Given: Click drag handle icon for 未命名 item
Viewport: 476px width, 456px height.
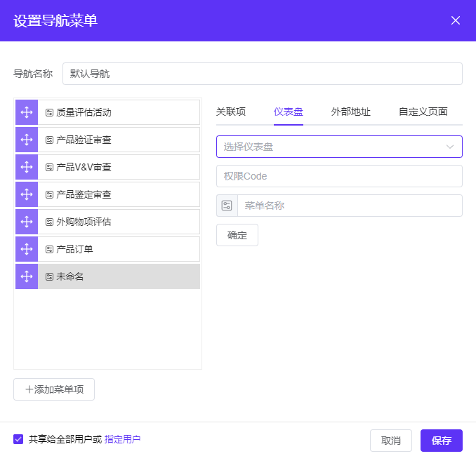Looking at the screenshot, I should pyautogui.click(x=27, y=276).
